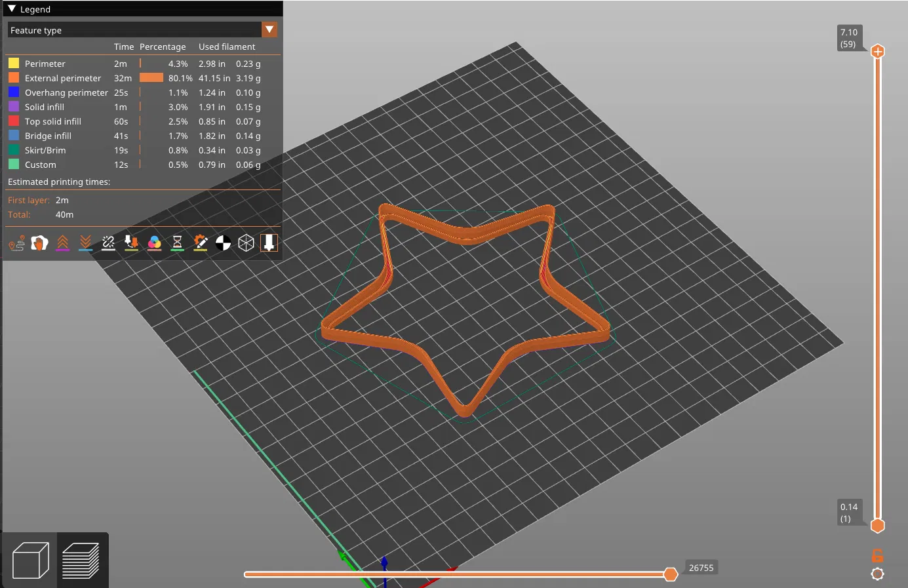Toggle the Tool marker nozzle icon
The height and width of the screenshot is (588, 908).
(x=269, y=243)
